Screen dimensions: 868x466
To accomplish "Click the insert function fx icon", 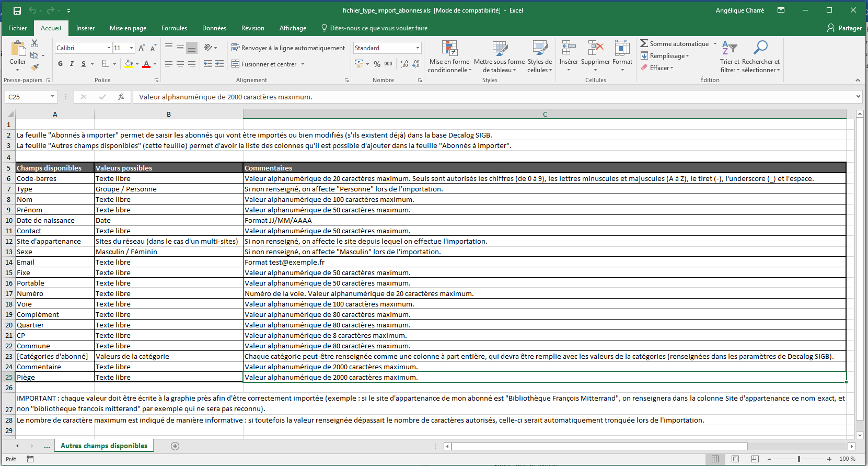I will [121, 97].
